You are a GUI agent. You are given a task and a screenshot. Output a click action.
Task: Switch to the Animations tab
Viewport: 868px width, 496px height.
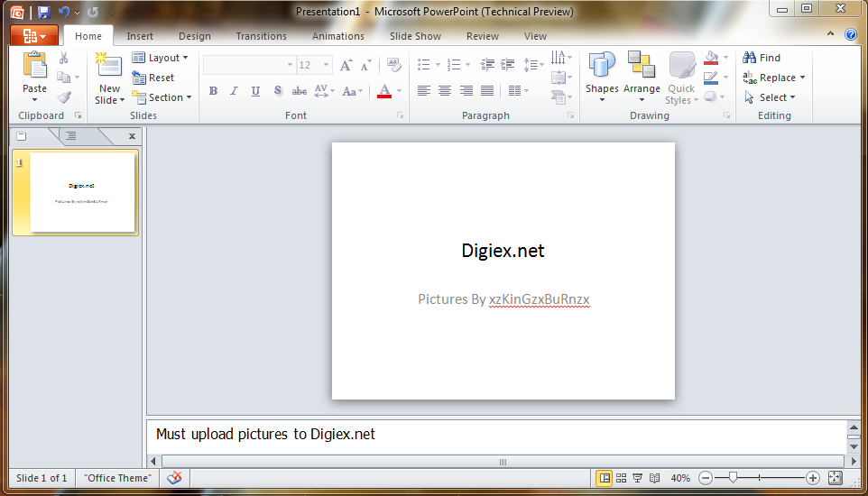(338, 36)
